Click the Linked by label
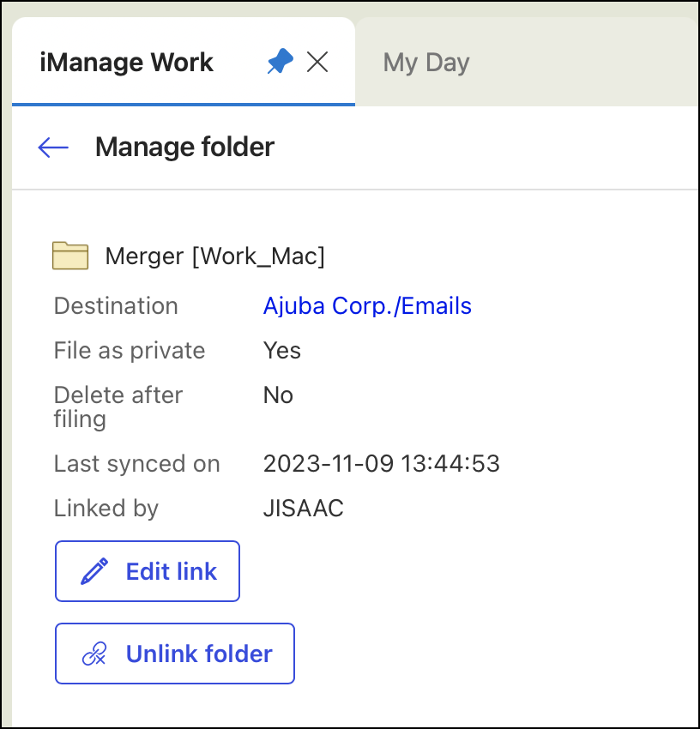Screen dimensions: 700x729 coord(106,509)
